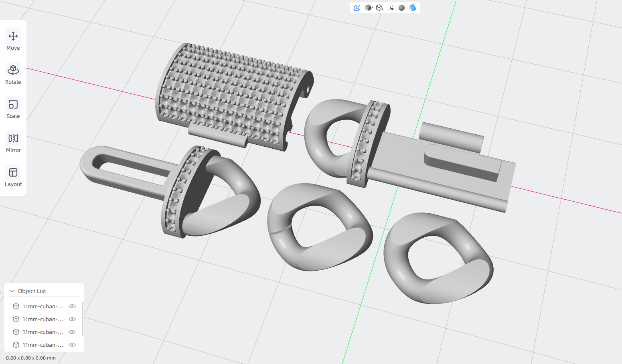
Task: Hide the second 11mm-cuban object in the list
Action: click(x=72, y=319)
